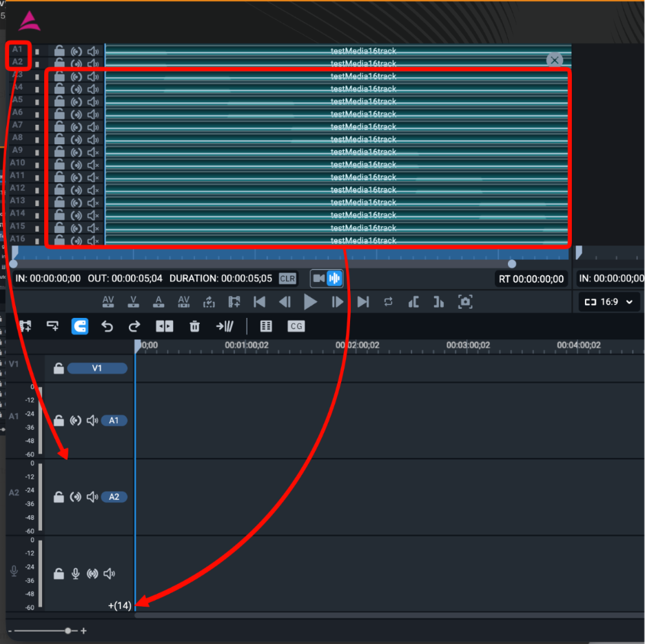The width and height of the screenshot is (645, 644).
Task: Toggle the blue snapping magnet button
Action: point(80,326)
